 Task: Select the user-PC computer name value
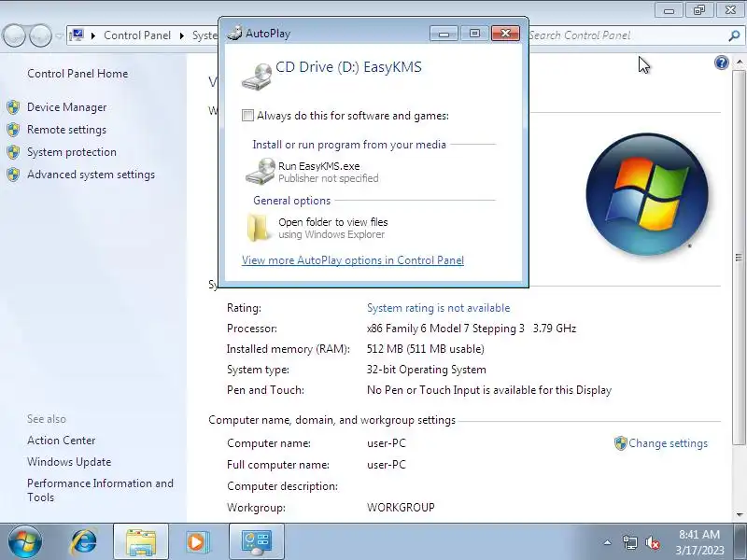387,442
